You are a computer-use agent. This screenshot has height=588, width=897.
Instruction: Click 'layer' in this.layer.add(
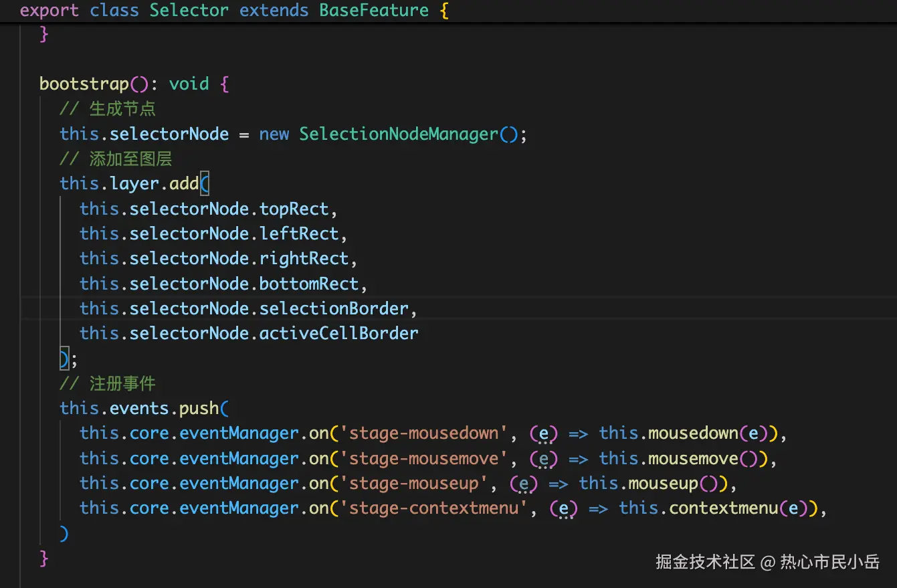point(134,184)
